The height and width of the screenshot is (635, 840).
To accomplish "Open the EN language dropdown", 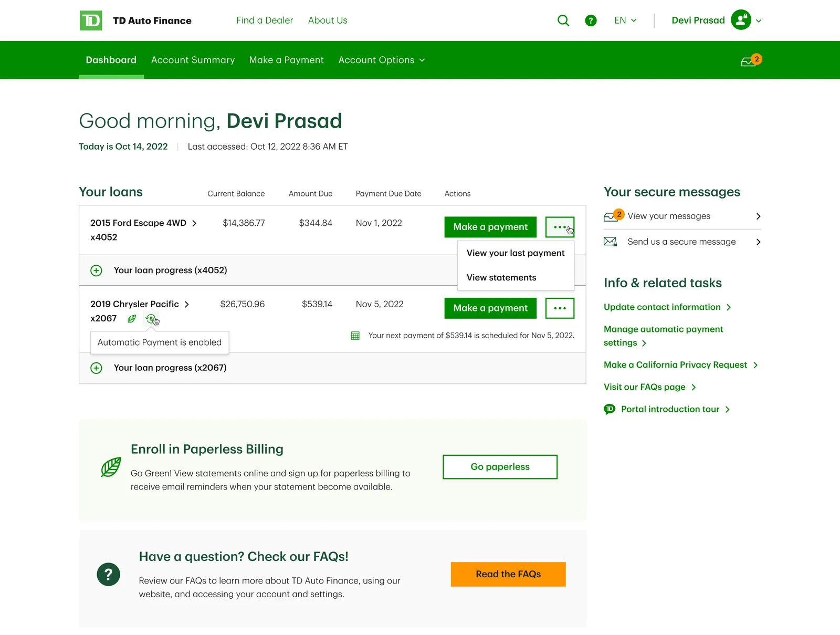I will click(625, 20).
